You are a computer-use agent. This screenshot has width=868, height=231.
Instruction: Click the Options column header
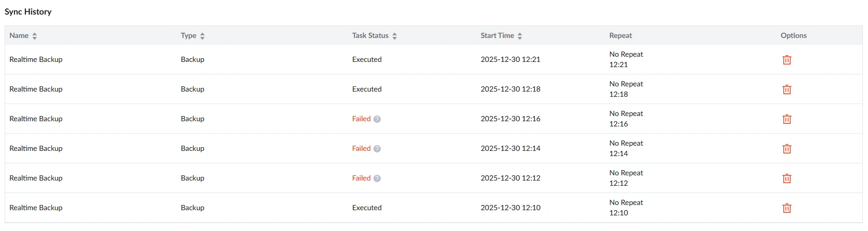tap(794, 35)
